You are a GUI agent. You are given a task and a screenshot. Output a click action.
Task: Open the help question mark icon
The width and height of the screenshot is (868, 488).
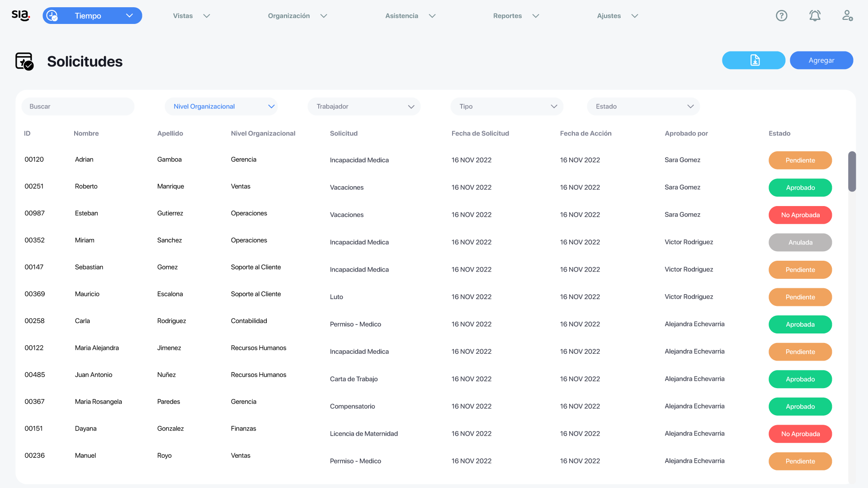[x=781, y=16]
